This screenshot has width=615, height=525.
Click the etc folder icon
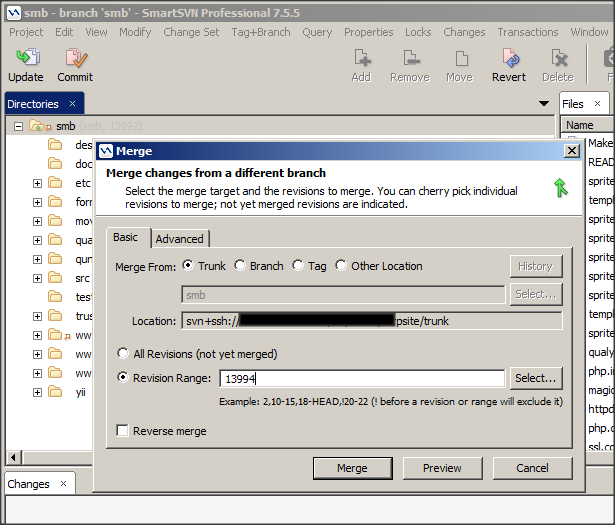pyautogui.click(x=55, y=183)
